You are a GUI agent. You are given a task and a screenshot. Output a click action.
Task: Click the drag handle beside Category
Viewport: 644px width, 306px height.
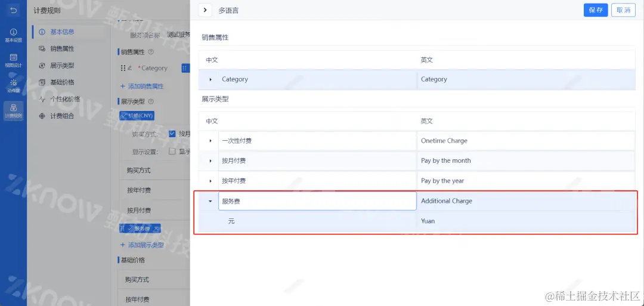pos(123,68)
